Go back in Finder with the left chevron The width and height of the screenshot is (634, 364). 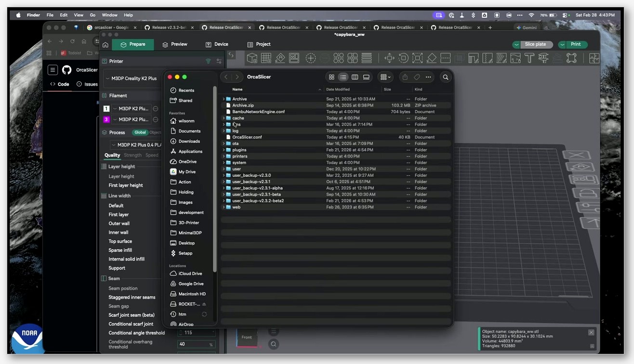226,77
